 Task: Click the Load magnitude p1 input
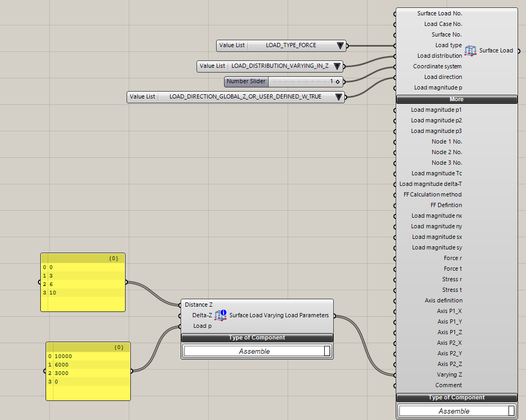pos(436,110)
